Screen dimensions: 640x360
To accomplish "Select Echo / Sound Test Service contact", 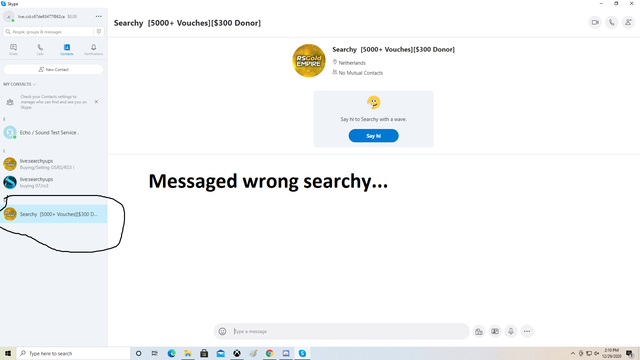I will [53, 133].
